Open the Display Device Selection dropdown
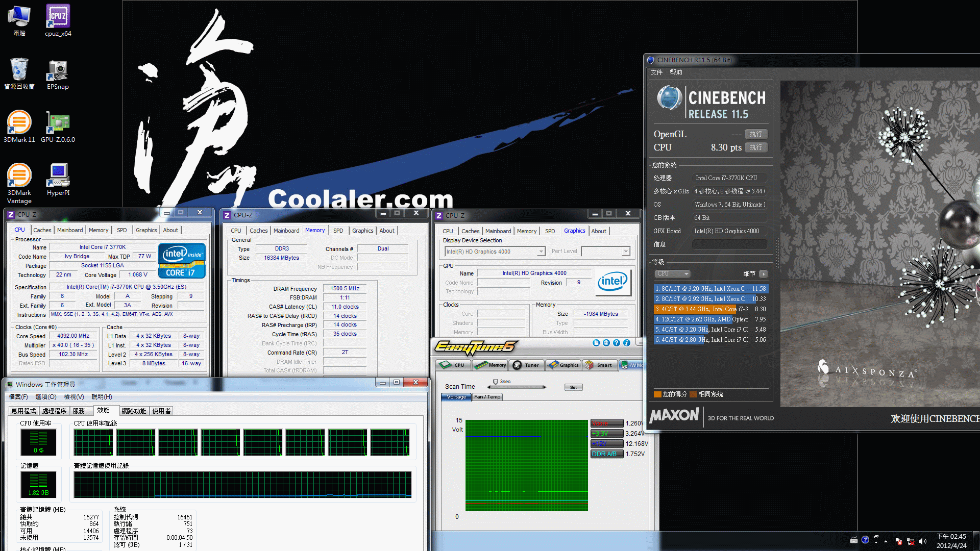The image size is (980, 551). point(495,252)
